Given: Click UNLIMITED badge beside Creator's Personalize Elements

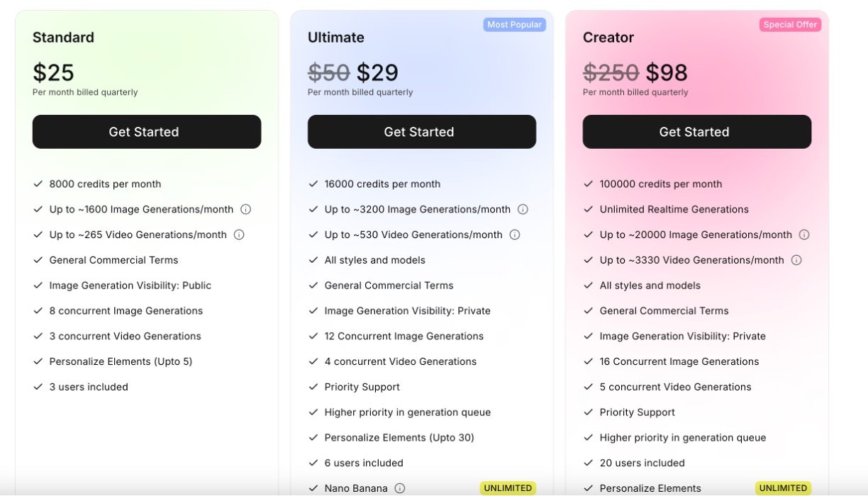Looking at the screenshot, I should click(x=783, y=488).
